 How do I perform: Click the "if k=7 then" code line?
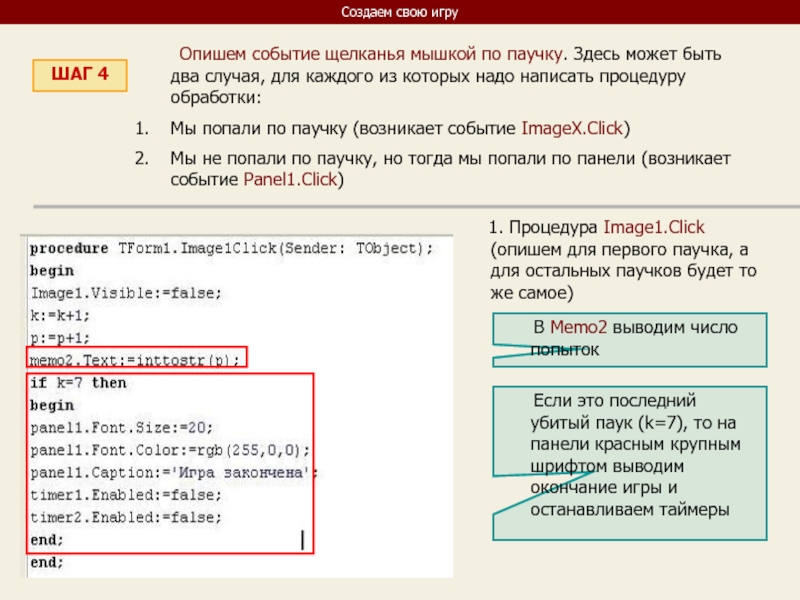coord(79,383)
